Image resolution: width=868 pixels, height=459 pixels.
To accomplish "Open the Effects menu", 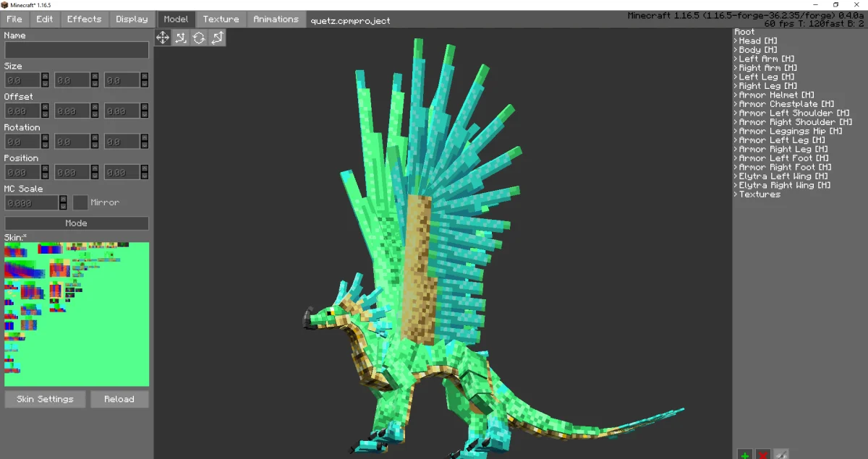I will pos(85,20).
